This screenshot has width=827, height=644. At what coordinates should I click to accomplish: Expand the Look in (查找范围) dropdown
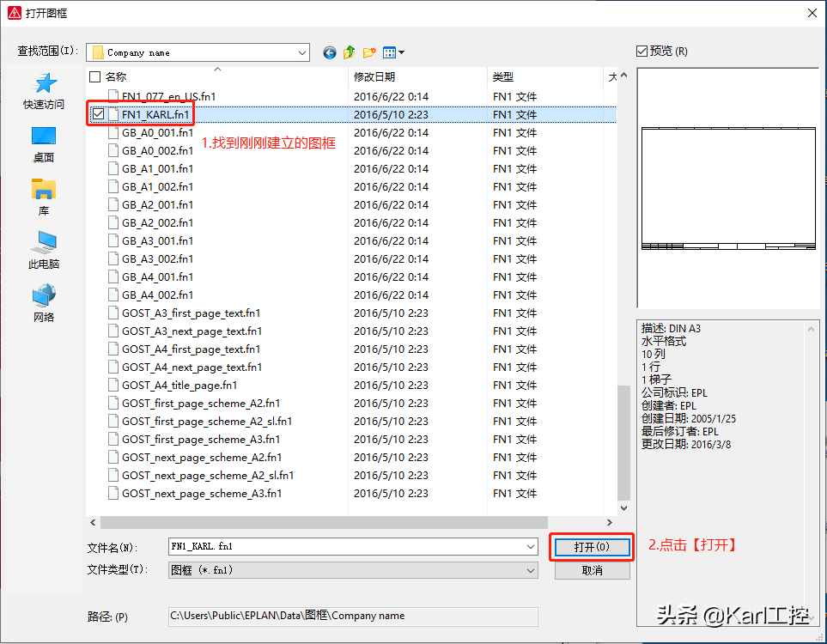[301, 52]
